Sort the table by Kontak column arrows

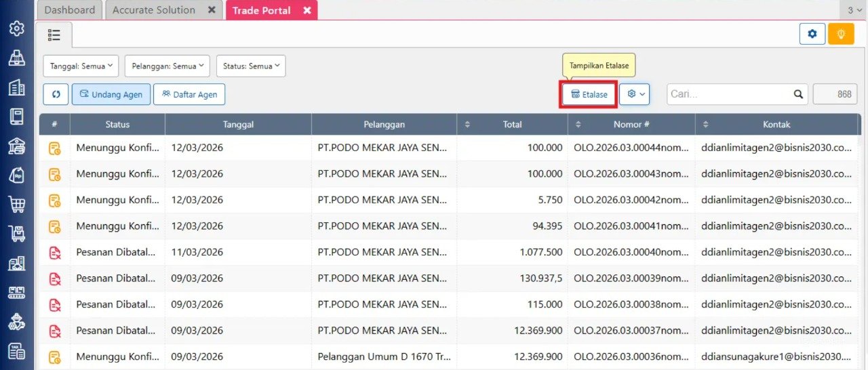coord(706,125)
